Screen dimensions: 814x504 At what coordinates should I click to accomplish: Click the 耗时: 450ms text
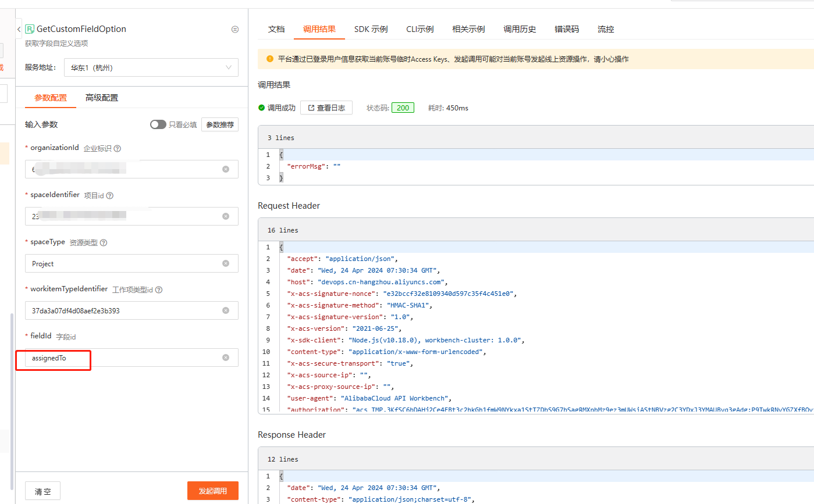tap(448, 108)
